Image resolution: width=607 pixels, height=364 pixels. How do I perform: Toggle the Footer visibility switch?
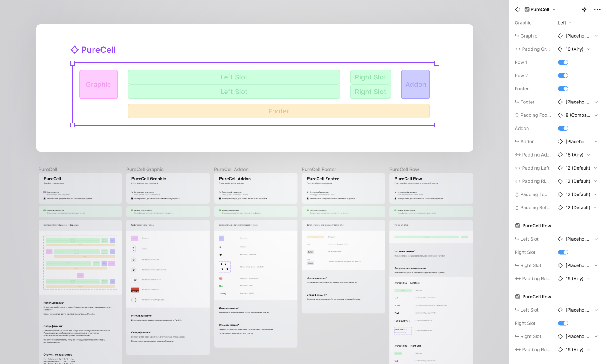pyautogui.click(x=563, y=88)
